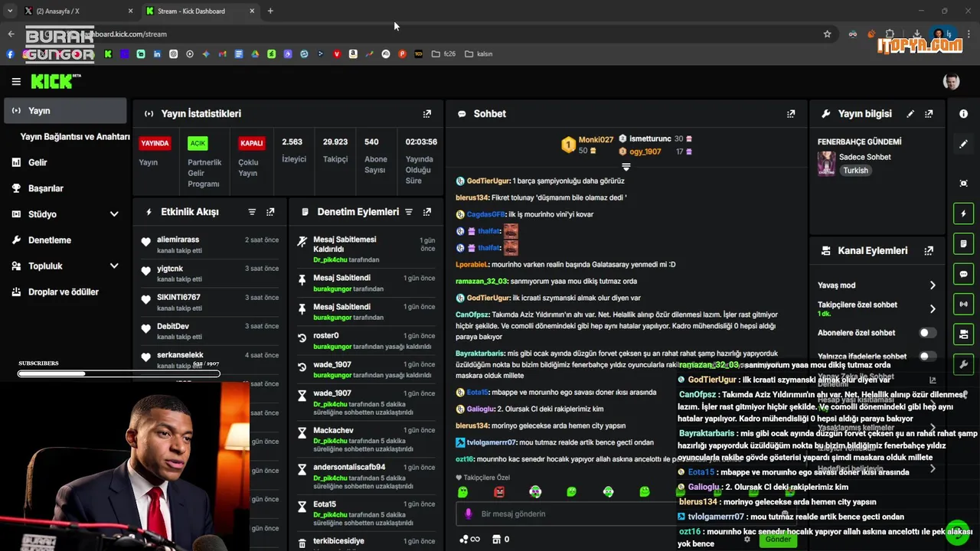This screenshot has width=980, height=551.
Task: Go back with browser back arrow
Action: click(11, 34)
